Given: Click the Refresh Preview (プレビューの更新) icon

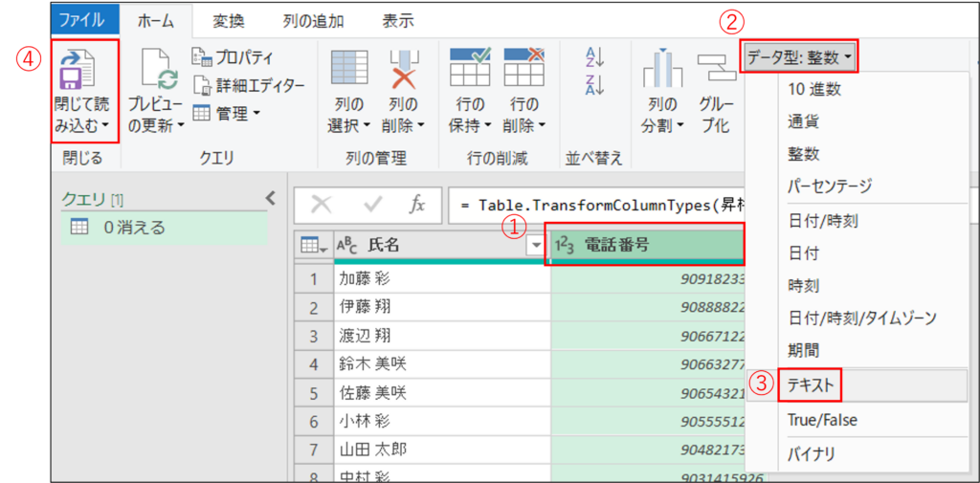Looking at the screenshot, I should (159, 70).
